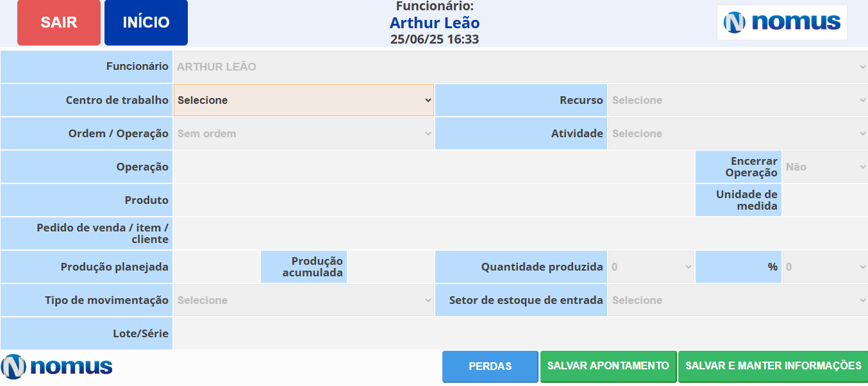Expand the Recurso selection list

coord(737,100)
